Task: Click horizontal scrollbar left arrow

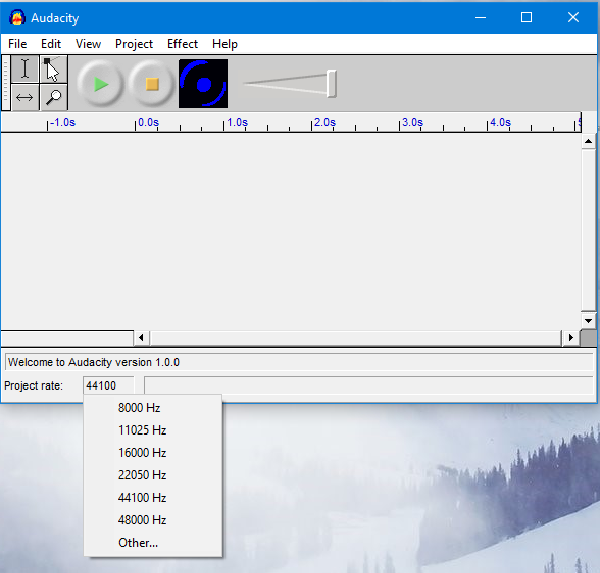Action: point(141,338)
